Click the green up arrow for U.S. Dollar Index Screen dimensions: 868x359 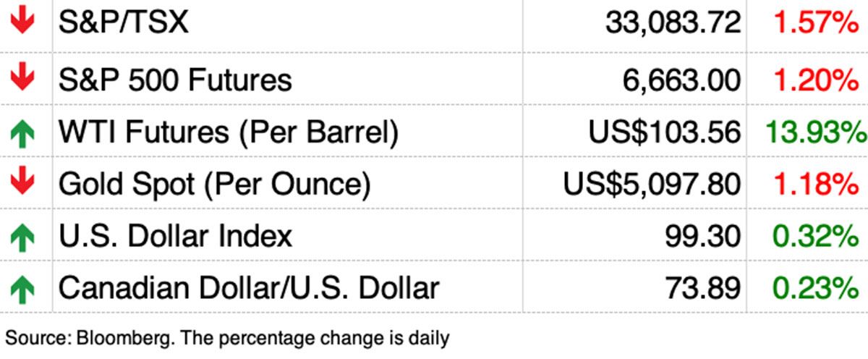tap(23, 237)
